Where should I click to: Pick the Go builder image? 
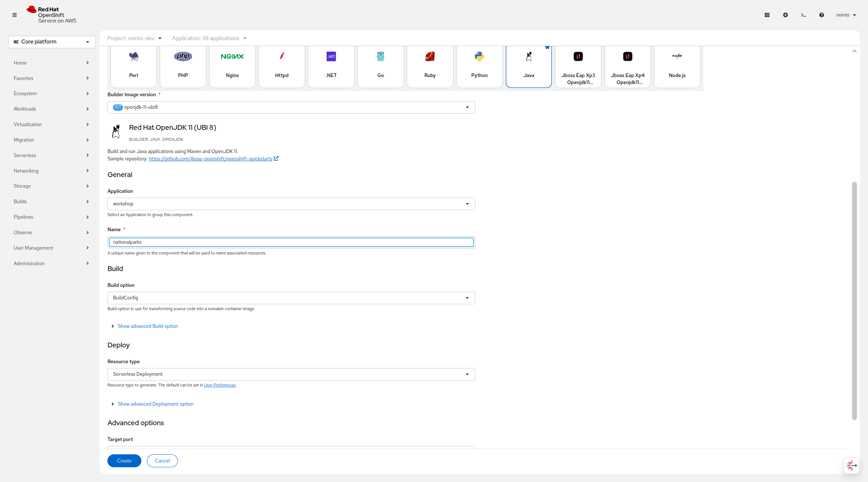pyautogui.click(x=380, y=67)
